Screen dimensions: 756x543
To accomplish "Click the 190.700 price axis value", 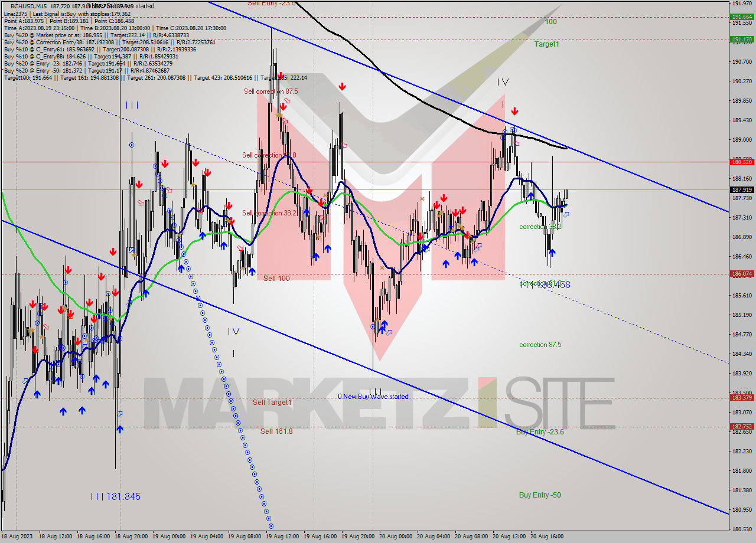I will tap(741, 62).
